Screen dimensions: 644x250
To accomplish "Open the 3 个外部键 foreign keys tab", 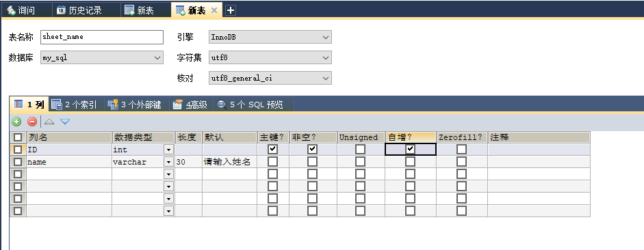I will pyautogui.click(x=134, y=105).
